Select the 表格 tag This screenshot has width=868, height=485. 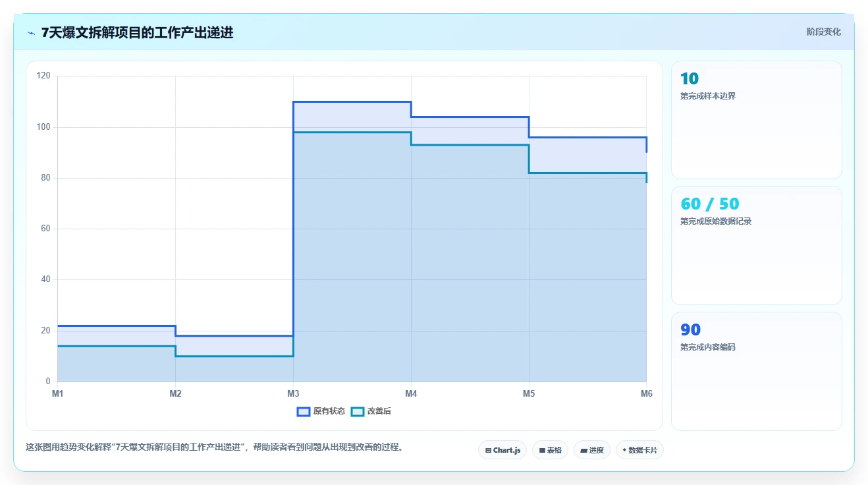550,450
